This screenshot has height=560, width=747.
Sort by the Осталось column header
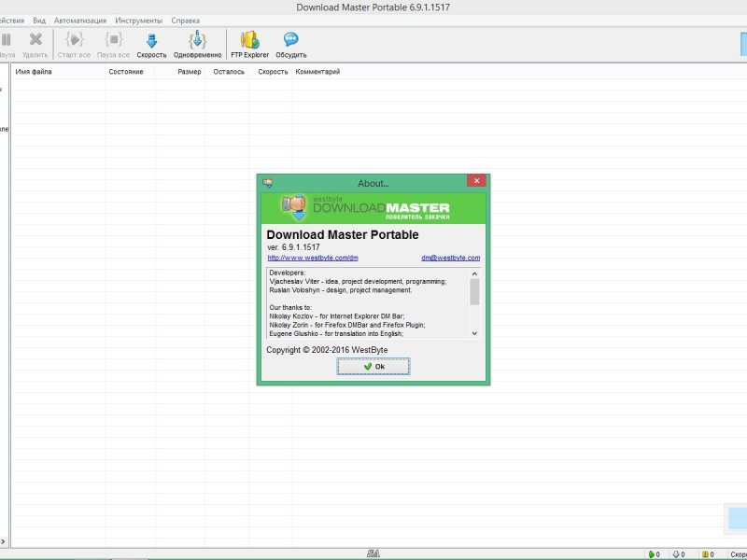227,72
